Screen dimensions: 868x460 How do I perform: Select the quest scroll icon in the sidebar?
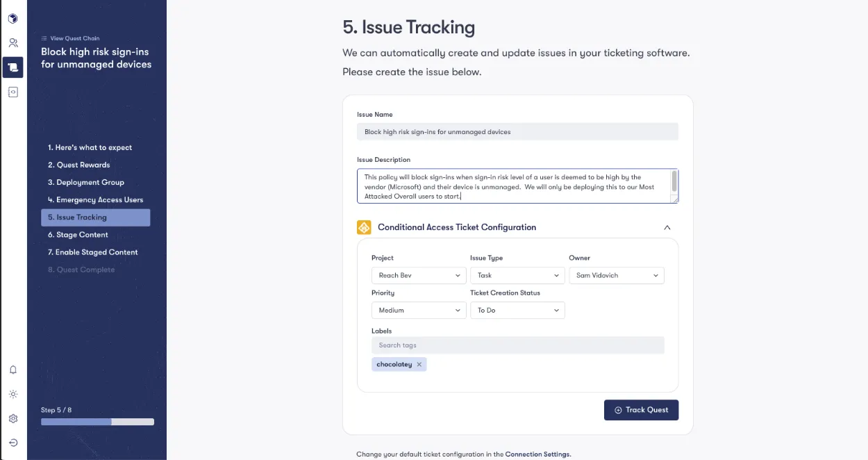tap(12, 67)
